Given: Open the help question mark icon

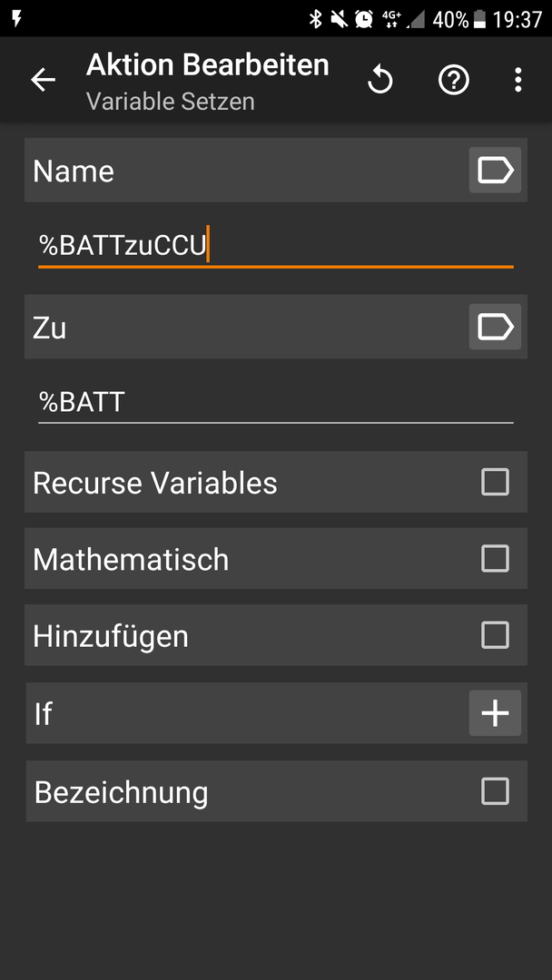Looking at the screenshot, I should click(453, 80).
